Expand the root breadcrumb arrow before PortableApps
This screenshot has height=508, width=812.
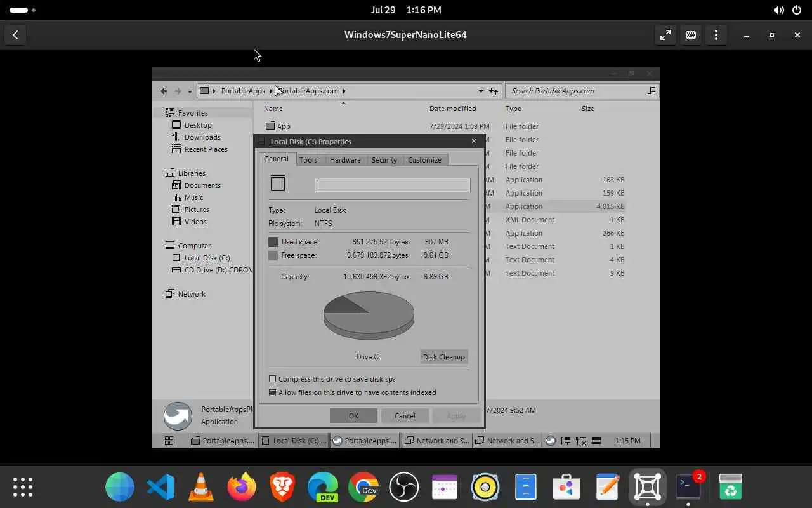pos(214,91)
